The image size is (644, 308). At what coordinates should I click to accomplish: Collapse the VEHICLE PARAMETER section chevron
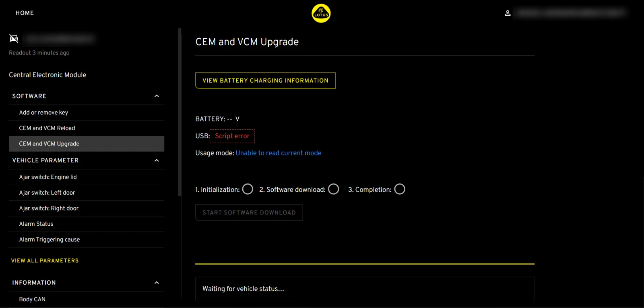157,160
